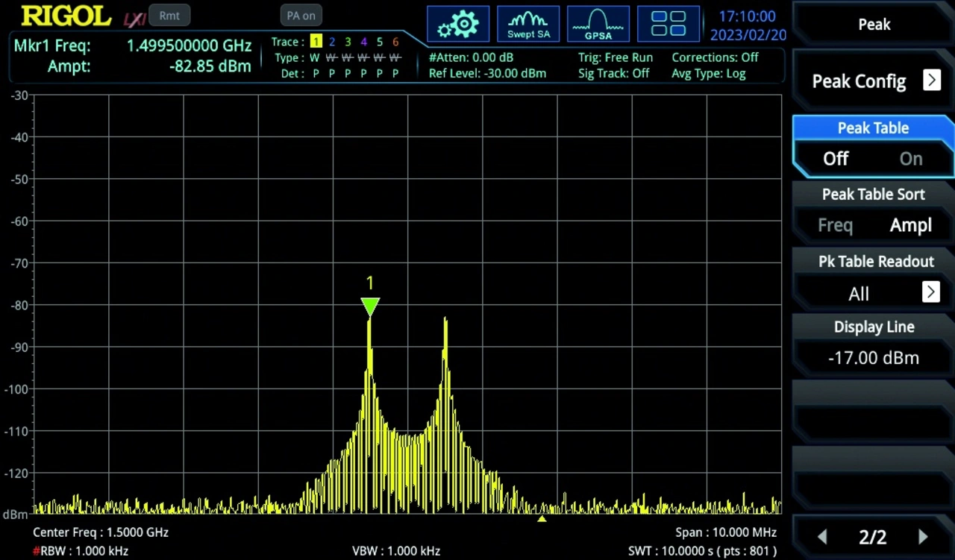Image resolution: width=955 pixels, height=560 pixels.
Task: Go to next menu page arrow
Action: [x=923, y=537]
